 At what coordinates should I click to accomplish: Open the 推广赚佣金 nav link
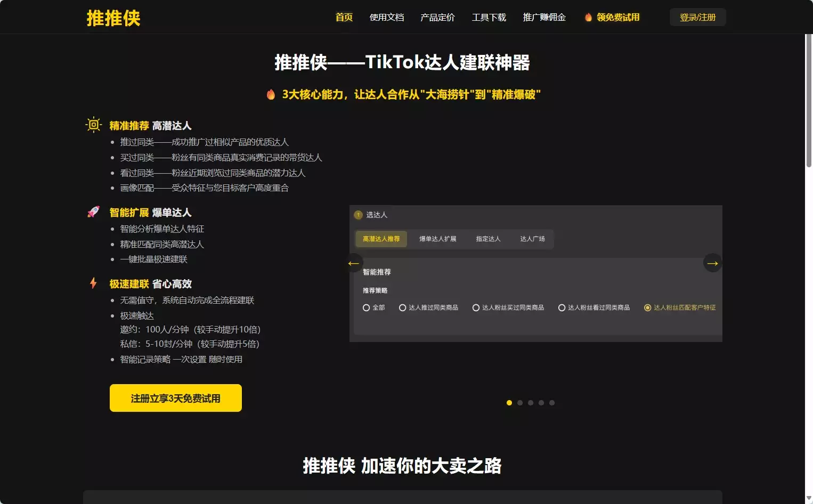(x=544, y=17)
